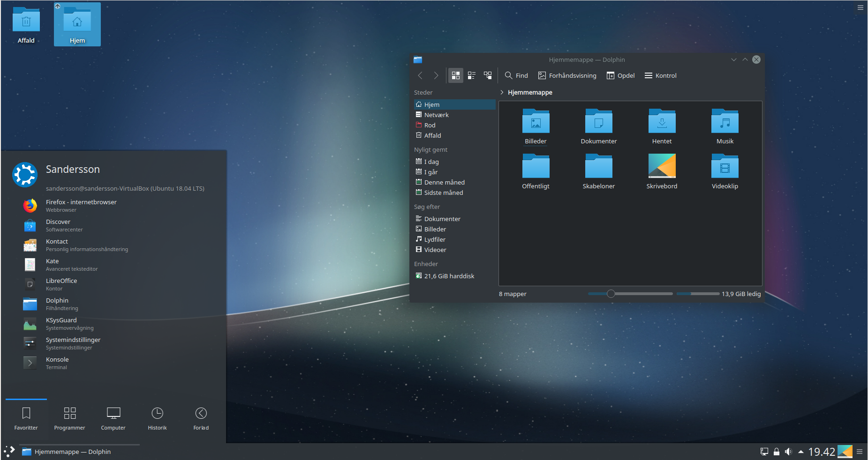This screenshot has width=868, height=460.
Task: Select Dokumenter under Søg efter
Action: tap(454, 219)
